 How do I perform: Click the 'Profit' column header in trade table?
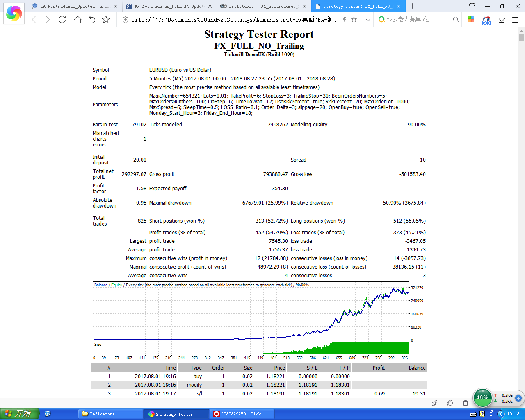pyautogui.click(x=379, y=368)
